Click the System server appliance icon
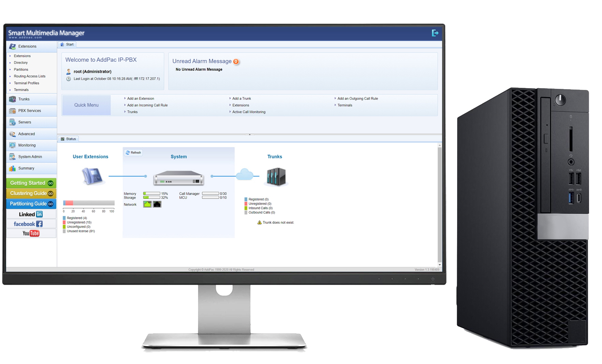602x364 pixels. [x=178, y=177]
